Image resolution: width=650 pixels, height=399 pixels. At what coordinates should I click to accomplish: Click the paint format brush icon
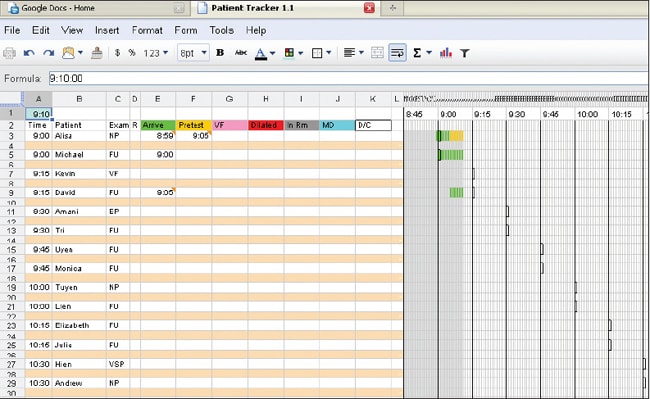(x=97, y=53)
